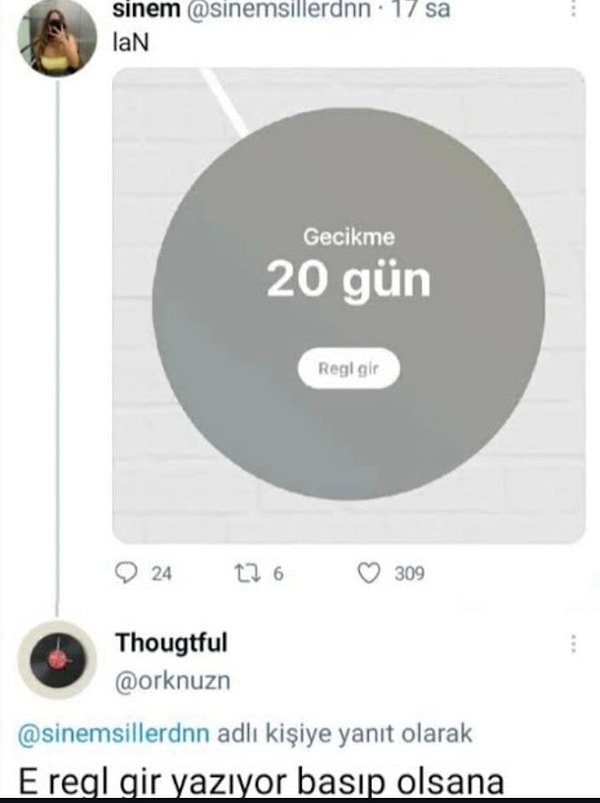Screen dimensions: 600x803
Task: Like the tweet with heart icon
Action: pos(368,573)
